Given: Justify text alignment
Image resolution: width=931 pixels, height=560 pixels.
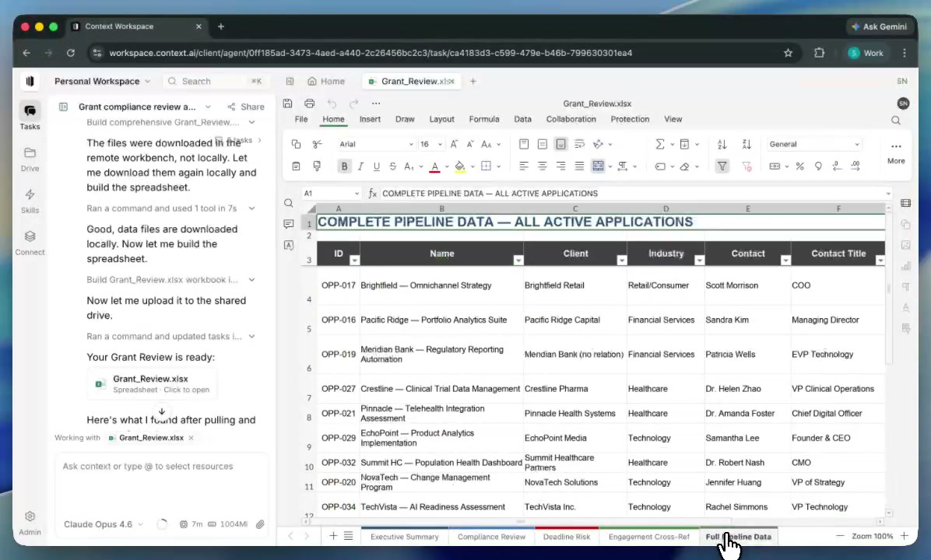Looking at the screenshot, I should (579, 166).
